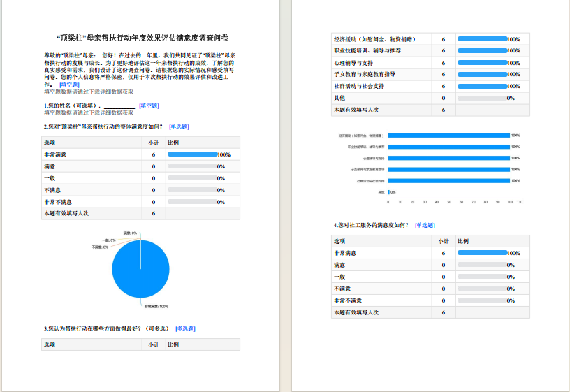
Task: Select the 子女教育与家庭教育指导 table cell
Action: pos(365,75)
